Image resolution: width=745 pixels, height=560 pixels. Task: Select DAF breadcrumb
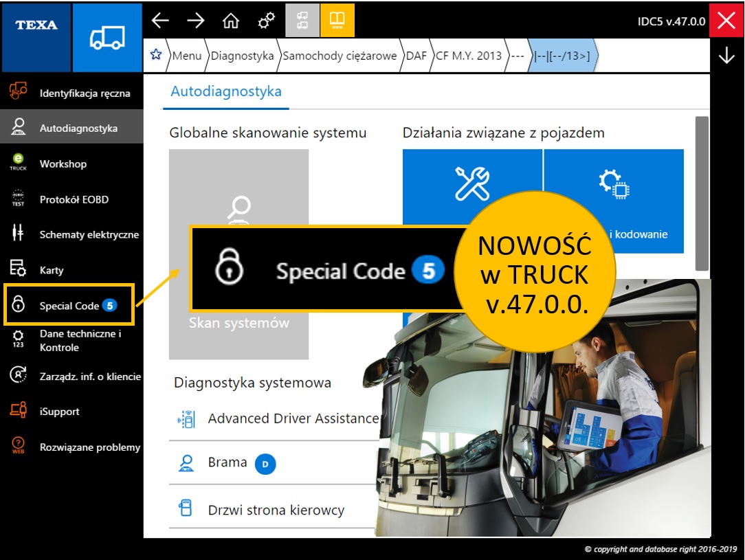(416, 56)
